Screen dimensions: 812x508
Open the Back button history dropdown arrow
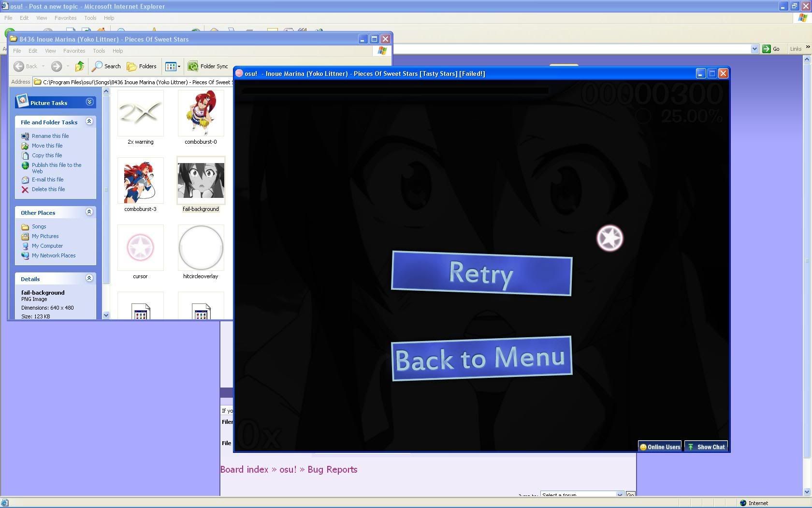tap(43, 66)
